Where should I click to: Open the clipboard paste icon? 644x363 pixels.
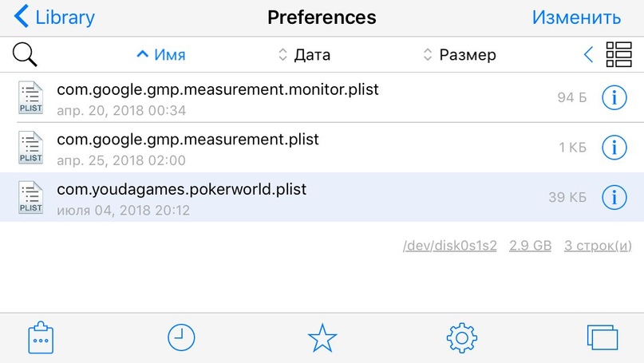[x=40, y=337]
